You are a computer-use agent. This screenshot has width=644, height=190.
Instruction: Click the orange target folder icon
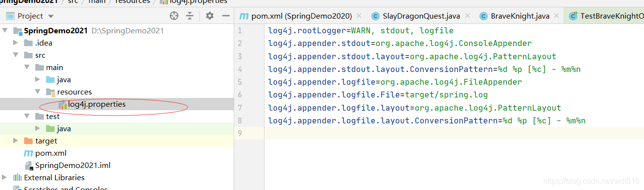coord(28,141)
